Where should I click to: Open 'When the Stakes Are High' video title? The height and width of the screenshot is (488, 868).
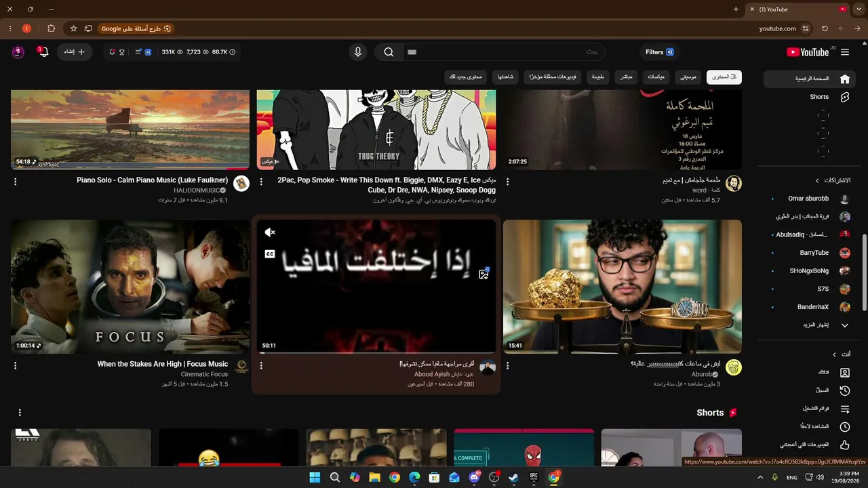point(163,364)
